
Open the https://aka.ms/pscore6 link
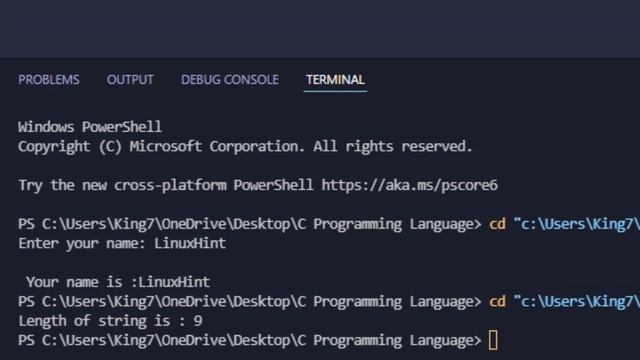[x=409, y=185]
